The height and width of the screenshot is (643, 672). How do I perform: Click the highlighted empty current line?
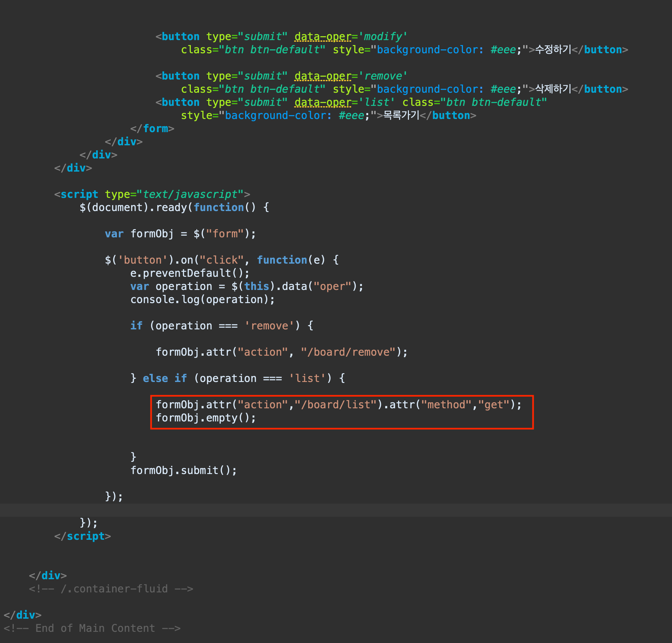tap(336, 510)
